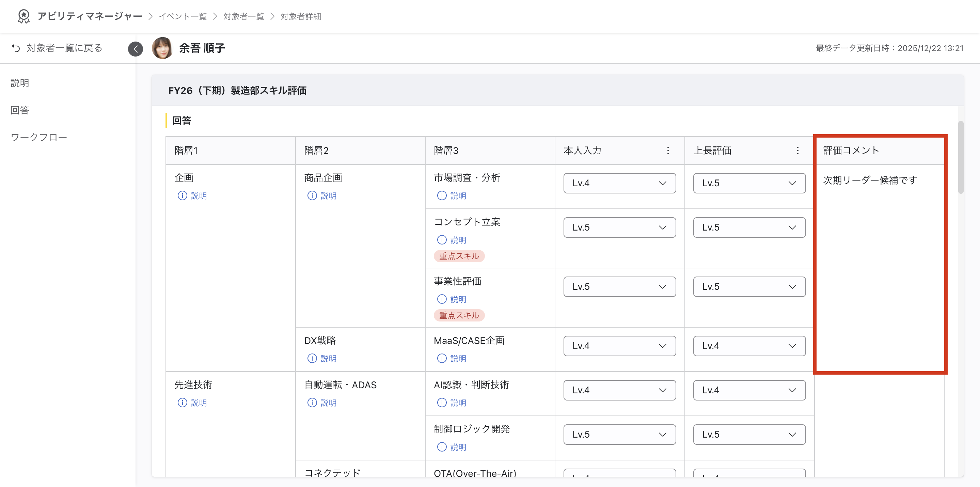Click the circular back arrow beside the avatar
The height and width of the screenshot is (487, 980).
[x=136, y=48]
